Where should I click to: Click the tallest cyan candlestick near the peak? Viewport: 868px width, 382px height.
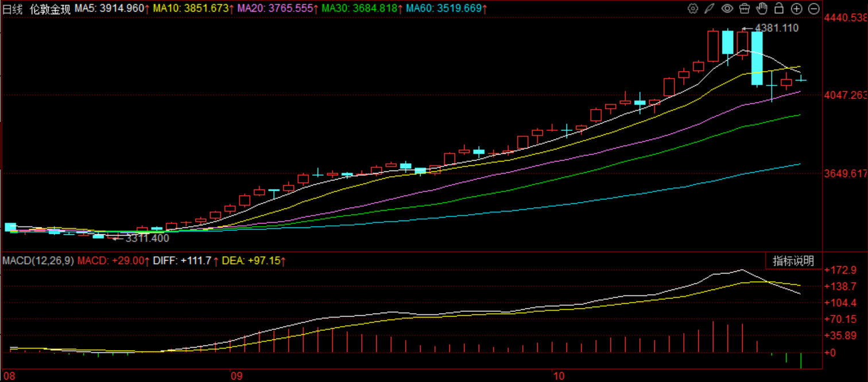pos(757,58)
